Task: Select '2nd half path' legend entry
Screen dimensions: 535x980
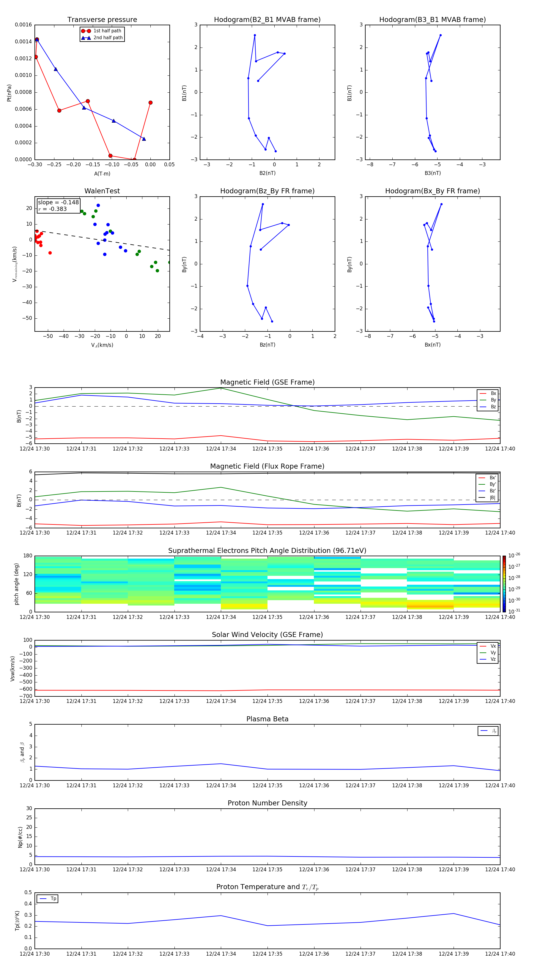Action: coord(102,38)
